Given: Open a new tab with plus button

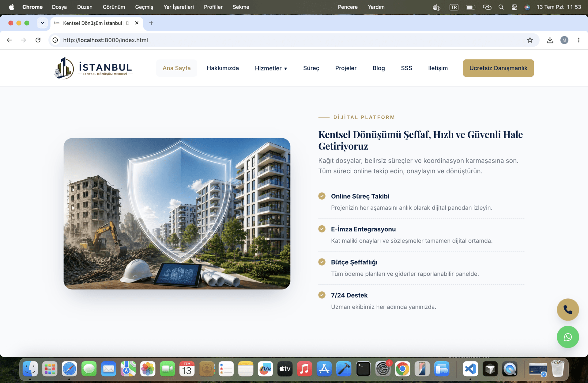Looking at the screenshot, I should coord(151,23).
